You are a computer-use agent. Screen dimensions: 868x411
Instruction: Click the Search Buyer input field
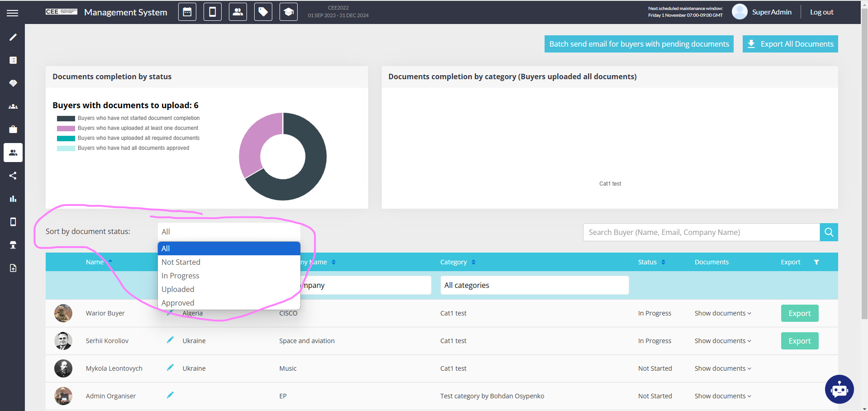701,232
